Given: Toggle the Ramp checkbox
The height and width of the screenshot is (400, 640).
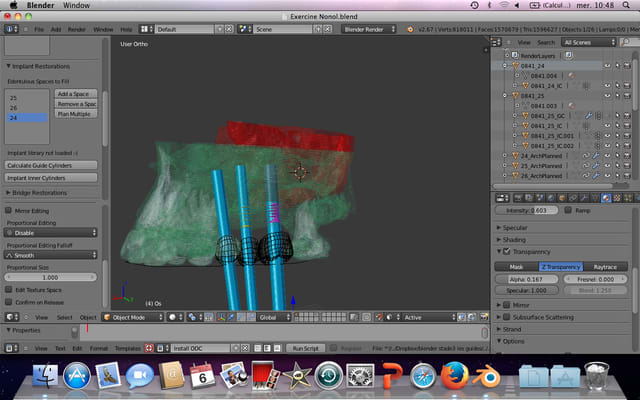Looking at the screenshot, I should click(x=567, y=211).
